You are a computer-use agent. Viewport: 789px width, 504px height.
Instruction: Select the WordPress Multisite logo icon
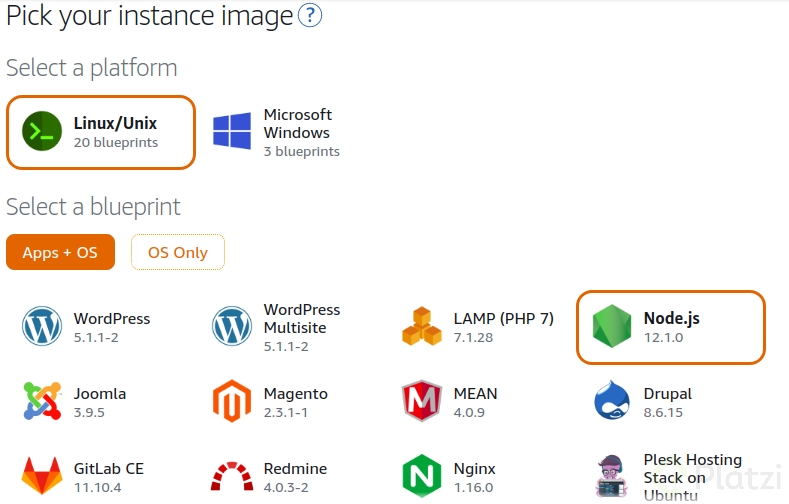click(232, 326)
